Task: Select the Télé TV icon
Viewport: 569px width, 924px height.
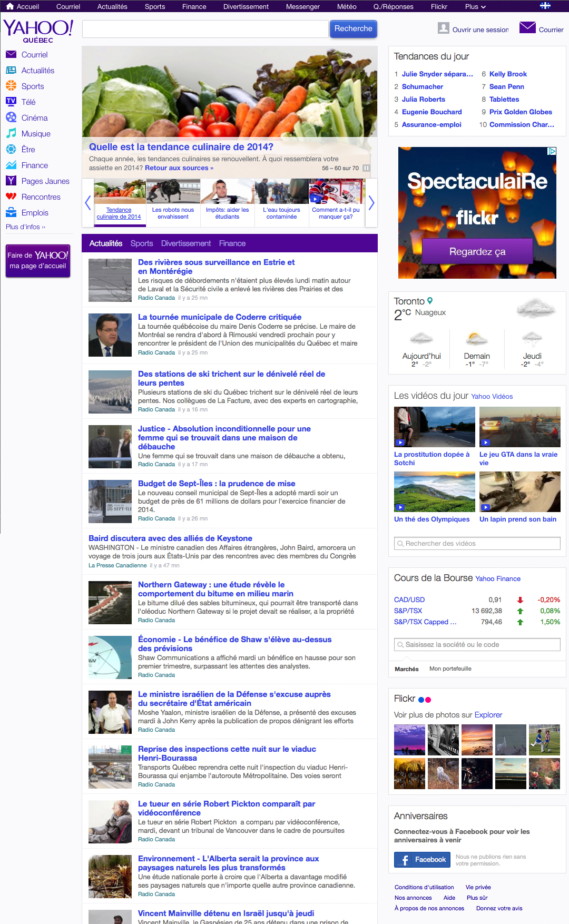Action: click(11, 102)
